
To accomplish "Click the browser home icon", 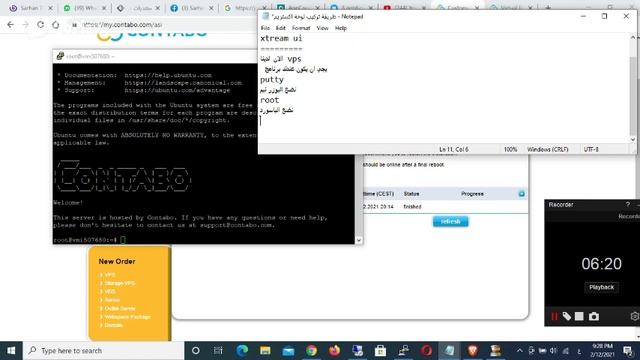I will tap(56, 24).
